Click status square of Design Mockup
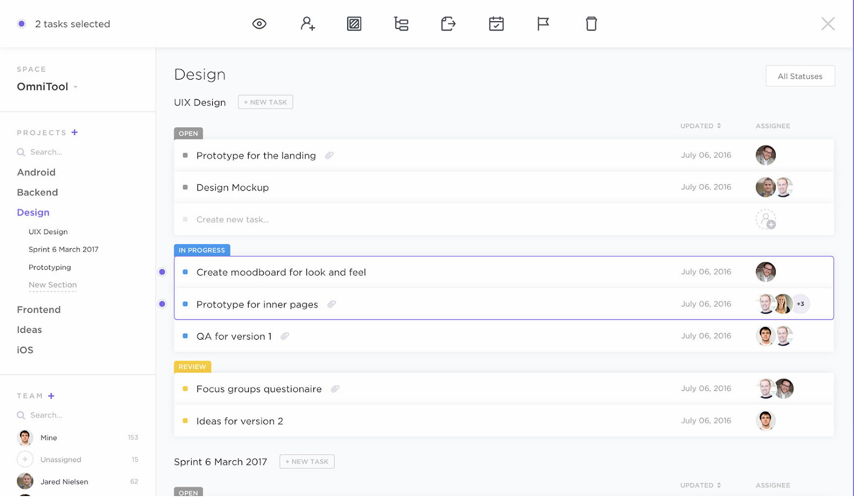The width and height of the screenshot is (854, 504). click(x=185, y=187)
